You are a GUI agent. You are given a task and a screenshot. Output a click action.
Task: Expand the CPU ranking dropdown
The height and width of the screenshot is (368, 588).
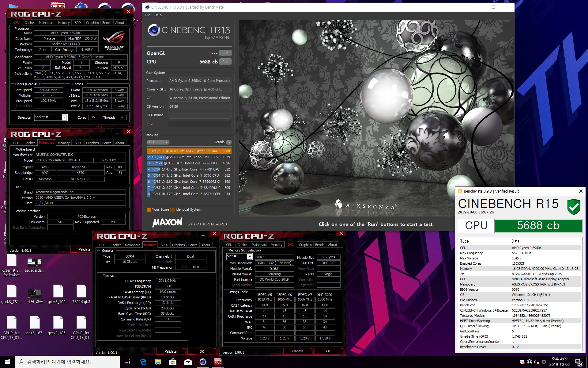158,142
